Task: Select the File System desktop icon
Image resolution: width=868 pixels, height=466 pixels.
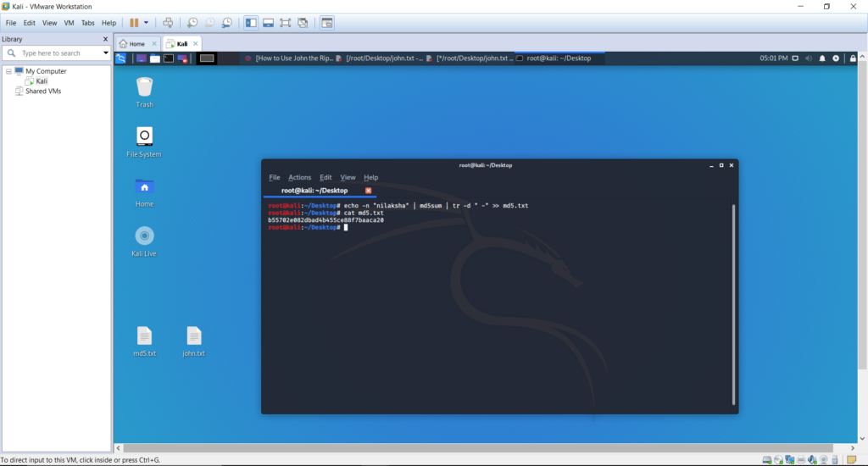Action: [144, 141]
